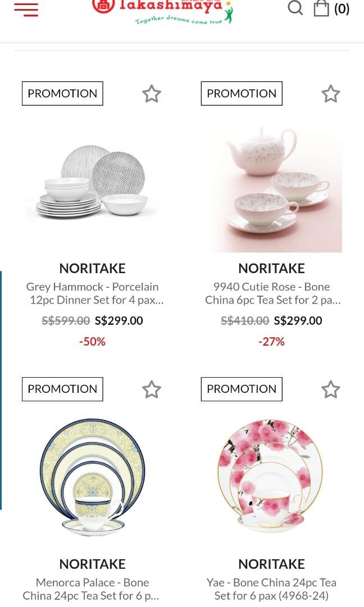Wishlist the Yae bone china set
The image size is (364, 607).
[x=330, y=389]
